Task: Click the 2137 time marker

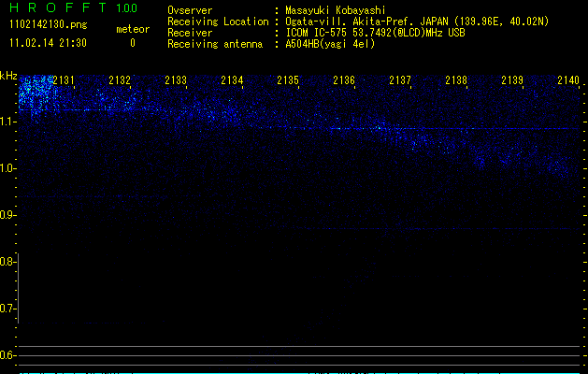Action: (400, 80)
